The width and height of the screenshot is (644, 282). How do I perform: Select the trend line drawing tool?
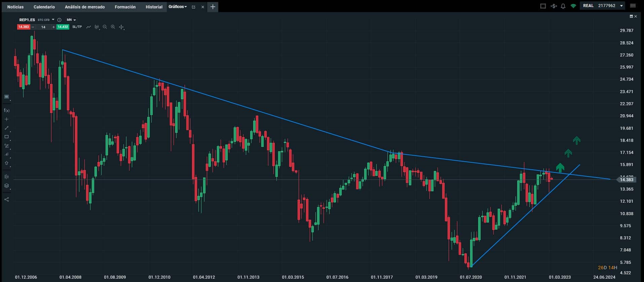6,128
